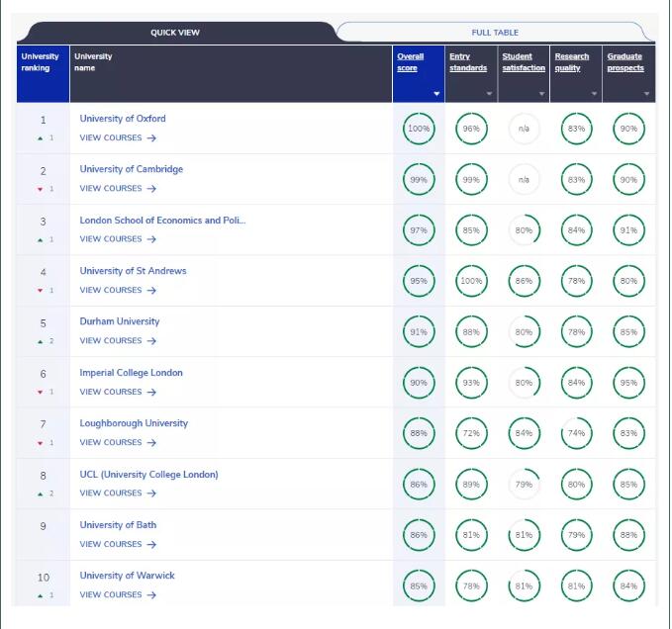Click the Research quality sort arrow
672x629 pixels.
coord(595,94)
